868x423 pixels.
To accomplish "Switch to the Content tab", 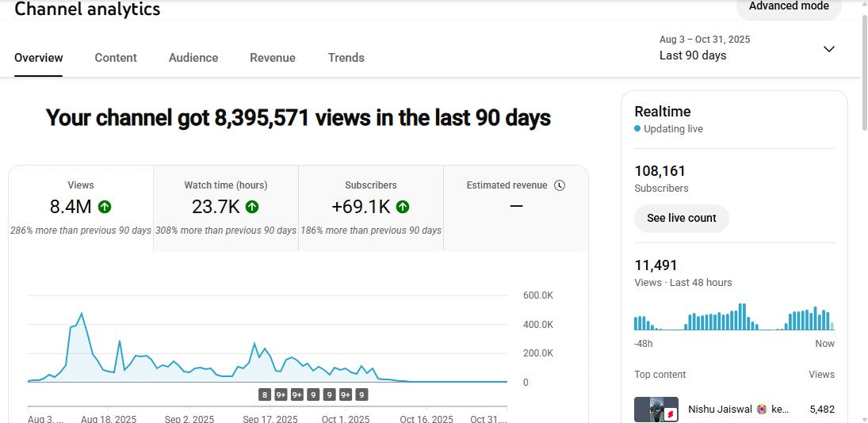I will click(116, 58).
